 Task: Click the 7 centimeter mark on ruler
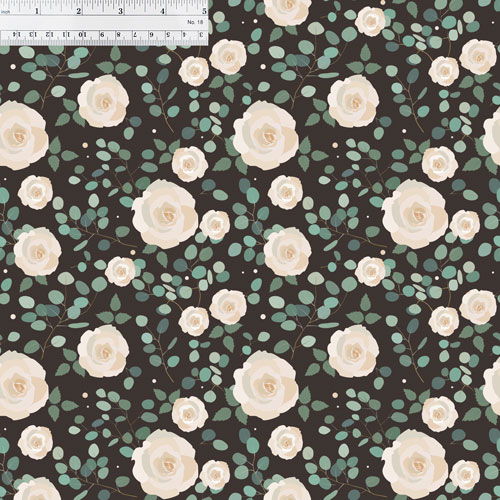click(135, 34)
